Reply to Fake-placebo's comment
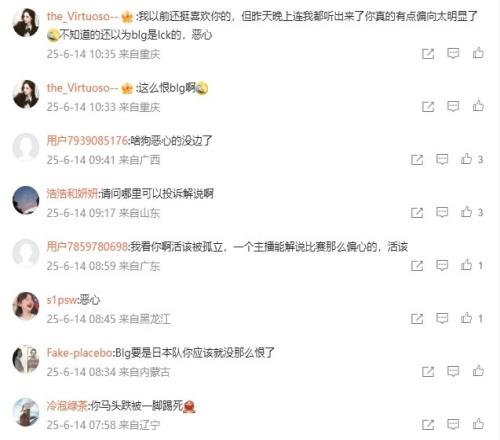 453,371
